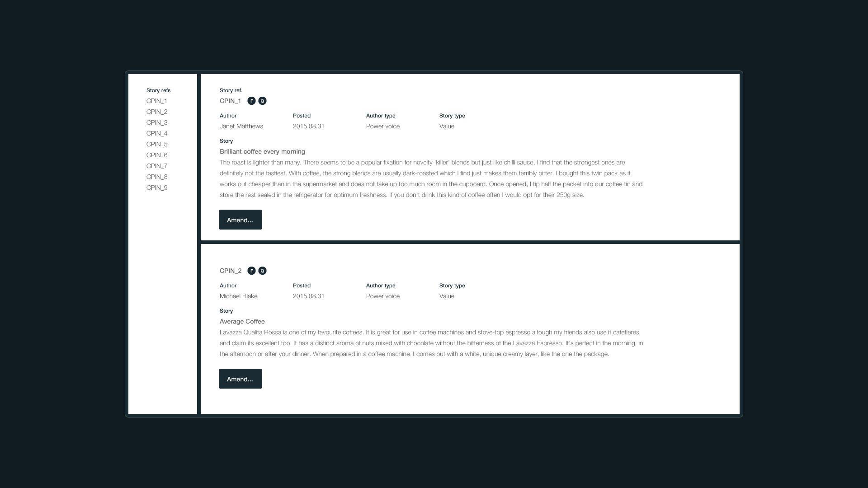This screenshot has height=488, width=868.
Task: Go to CPIN_4 in the sidebar
Action: click(157, 133)
